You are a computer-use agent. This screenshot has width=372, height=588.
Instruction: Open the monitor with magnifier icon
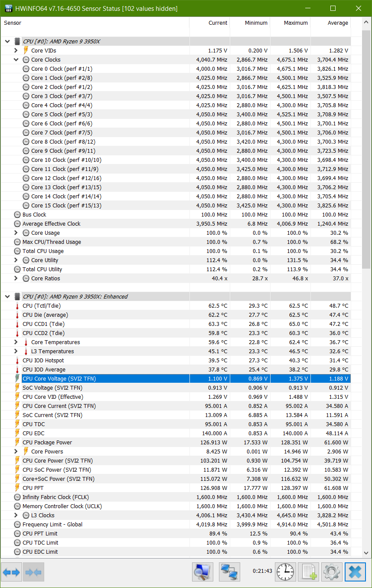pos(202,572)
